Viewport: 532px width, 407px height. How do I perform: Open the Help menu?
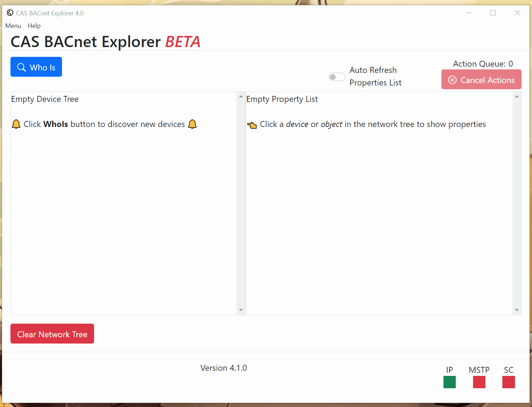34,26
